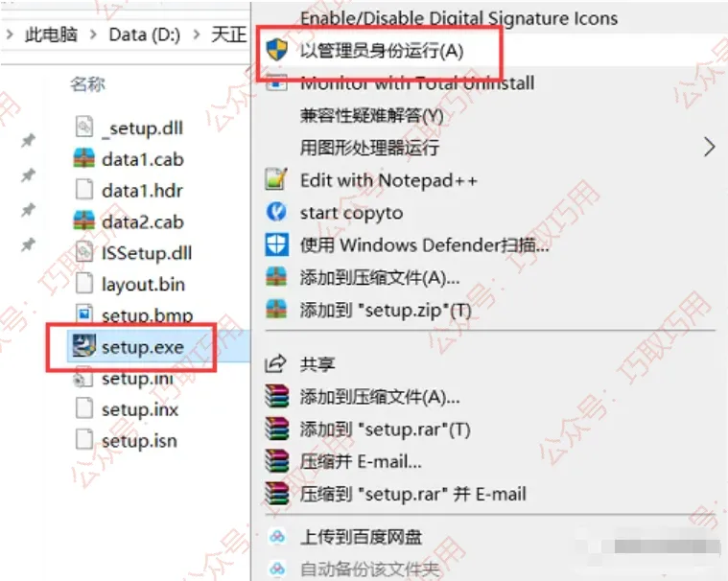The width and height of the screenshot is (728, 581).
Task: Click the data1.cab archive icon
Action: tap(84, 158)
